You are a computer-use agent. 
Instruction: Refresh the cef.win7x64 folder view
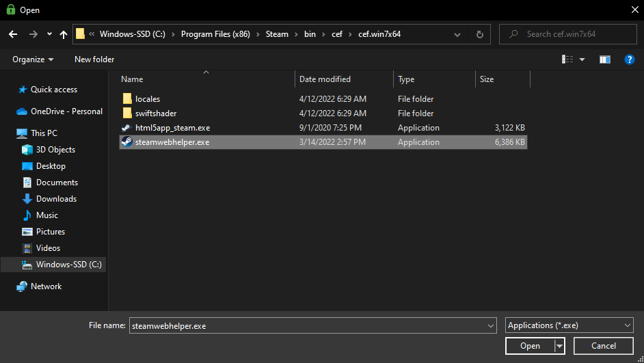pos(479,34)
